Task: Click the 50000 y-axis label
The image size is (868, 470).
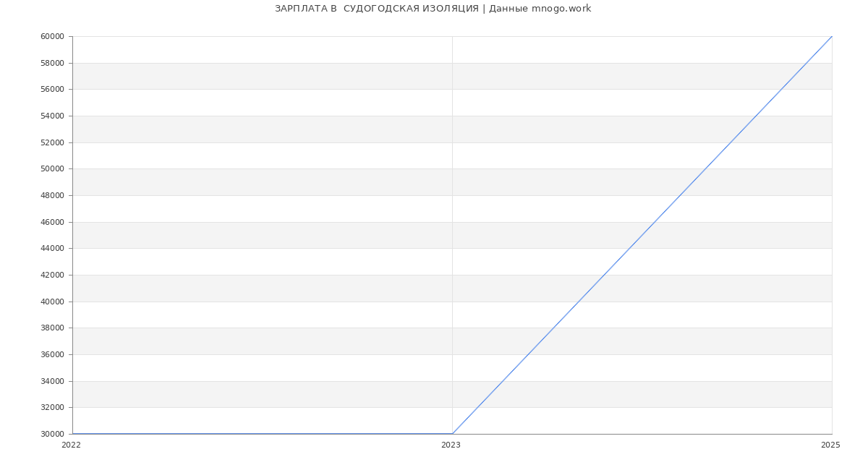Action: (x=52, y=169)
